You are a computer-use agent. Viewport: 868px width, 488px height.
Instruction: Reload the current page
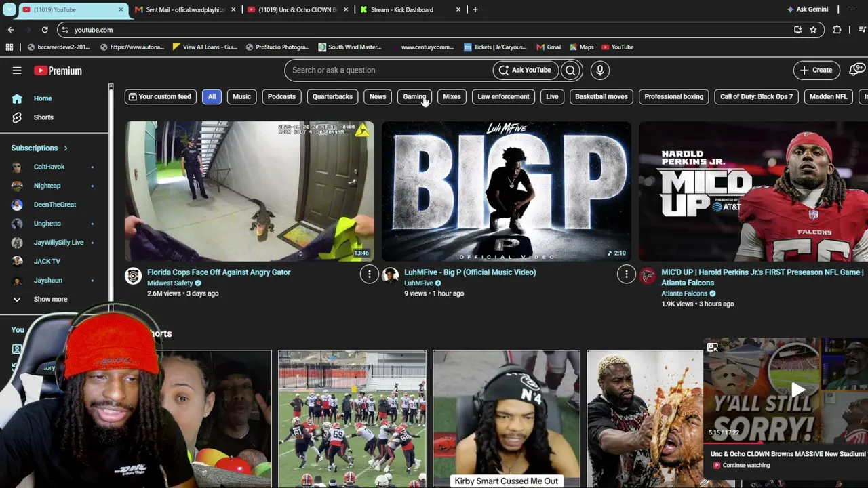pos(45,30)
